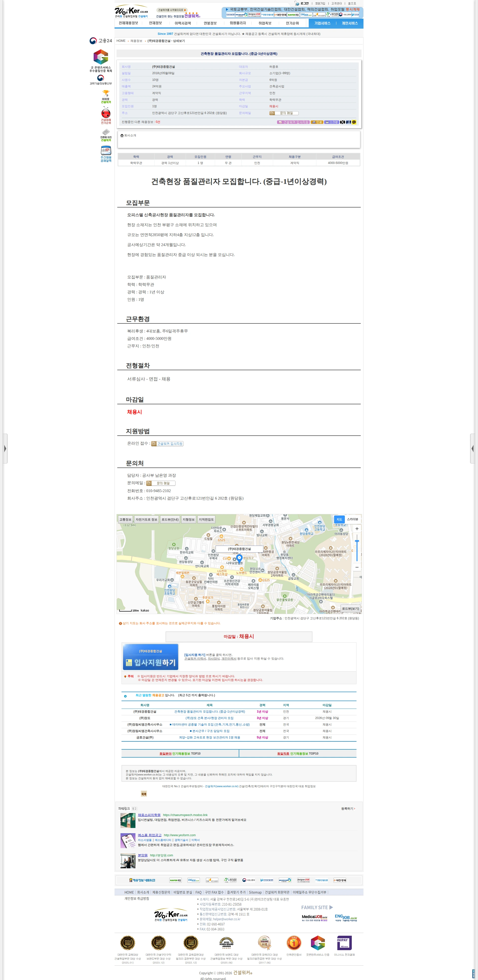
Task: Open the 어바웃 건설워커 trophy icon
Action: pos(106,97)
